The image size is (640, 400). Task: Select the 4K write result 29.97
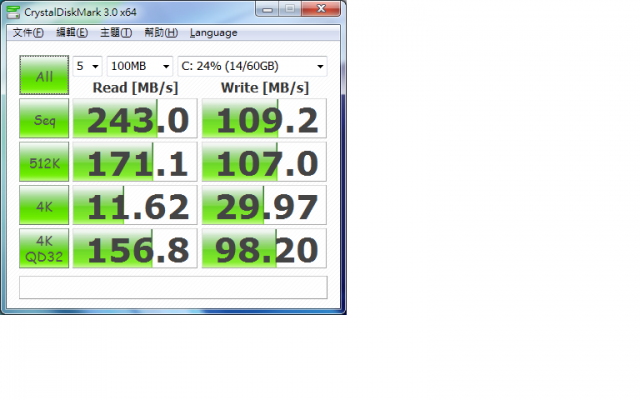(264, 205)
